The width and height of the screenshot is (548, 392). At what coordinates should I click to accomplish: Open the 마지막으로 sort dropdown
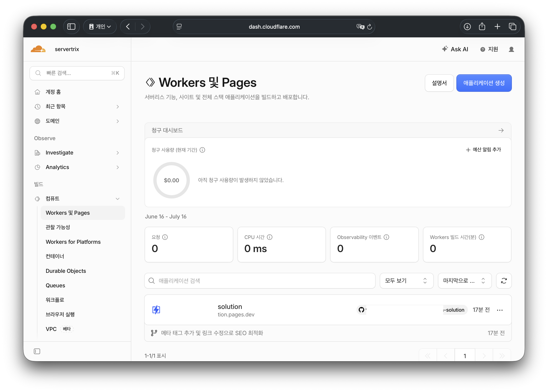click(465, 281)
